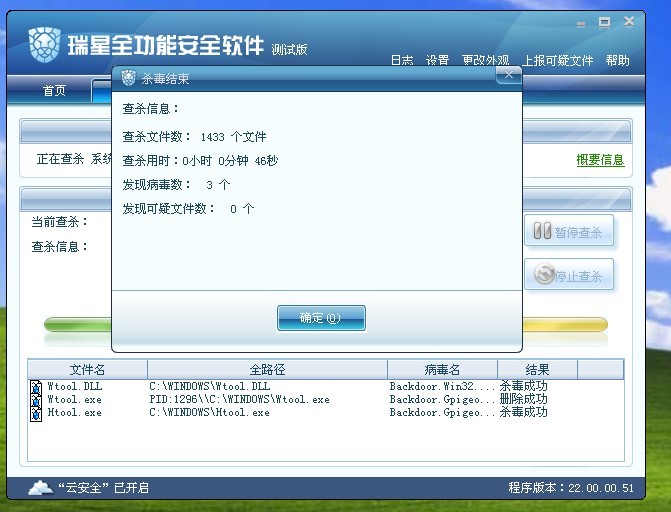Select the Wtool.exe file name
671x512 pixels.
[x=74, y=399]
